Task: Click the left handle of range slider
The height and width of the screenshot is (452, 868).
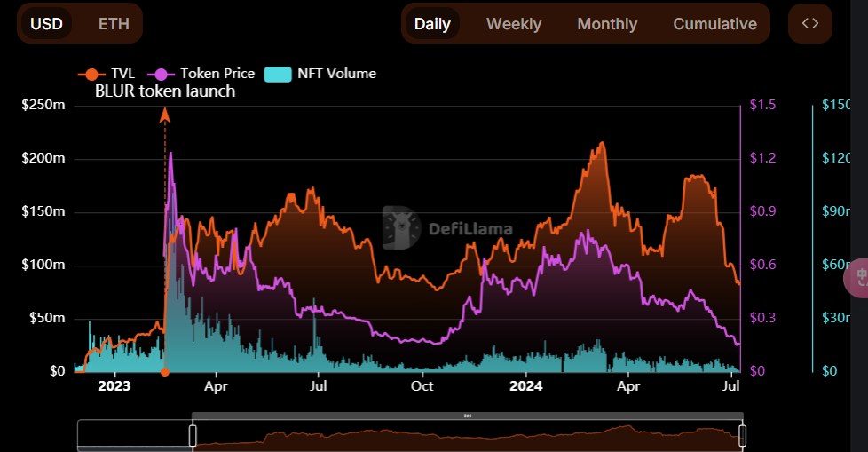Action: 193,435
